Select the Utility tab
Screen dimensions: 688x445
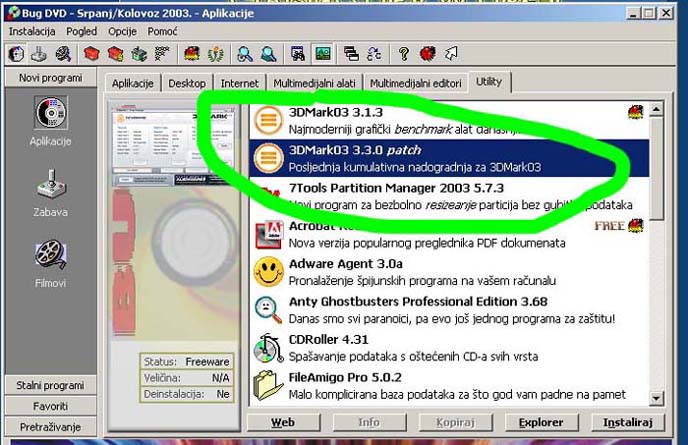(x=489, y=82)
